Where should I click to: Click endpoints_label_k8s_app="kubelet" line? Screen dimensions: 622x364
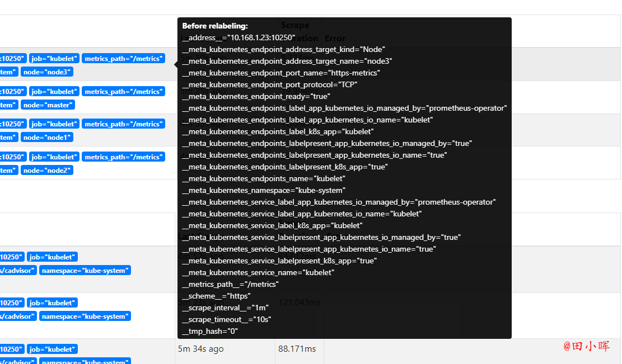[x=278, y=131]
